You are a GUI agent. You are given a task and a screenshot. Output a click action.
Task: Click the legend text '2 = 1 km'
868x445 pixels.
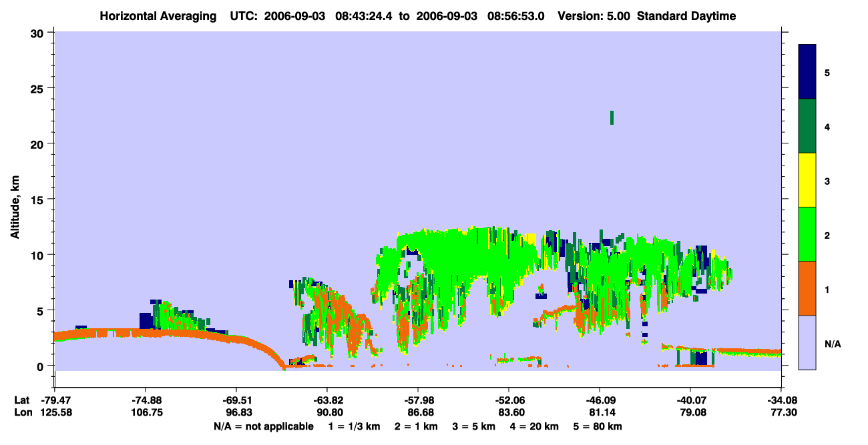416,426
